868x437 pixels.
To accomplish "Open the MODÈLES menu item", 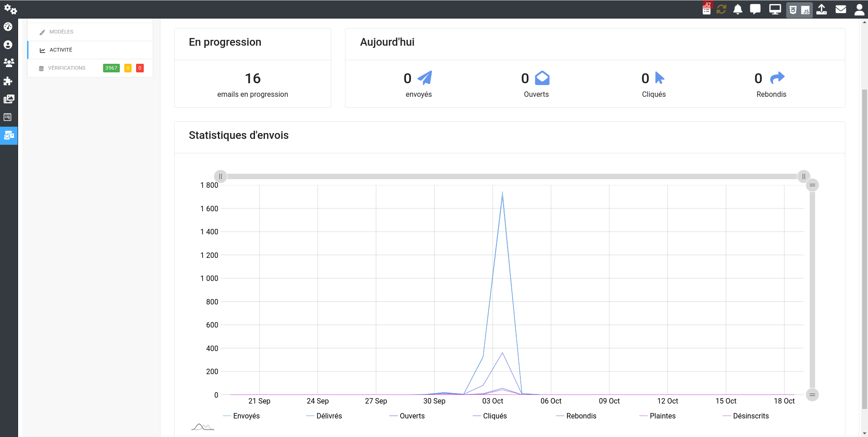I will tap(90, 32).
